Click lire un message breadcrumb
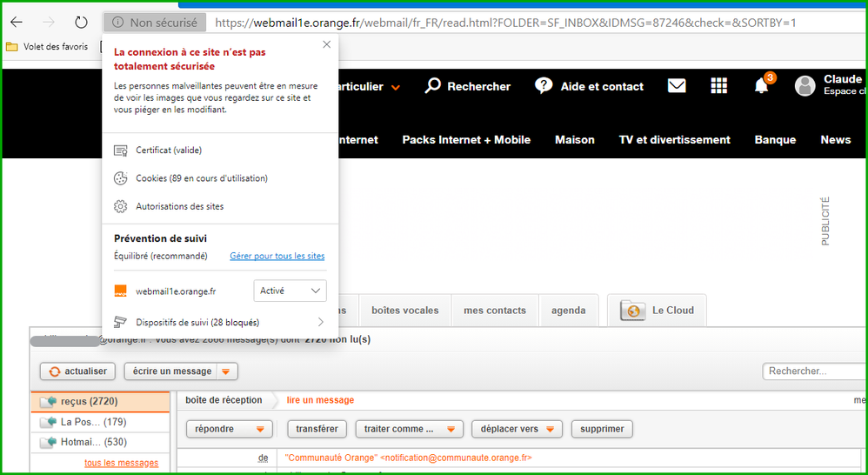The height and width of the screenshot is (475, 868). (320, 400)
